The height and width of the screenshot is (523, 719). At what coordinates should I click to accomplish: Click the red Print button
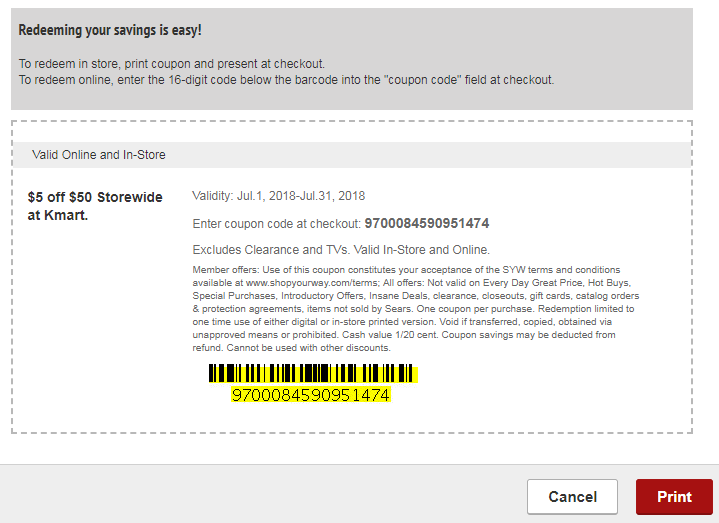pos(674,497)
